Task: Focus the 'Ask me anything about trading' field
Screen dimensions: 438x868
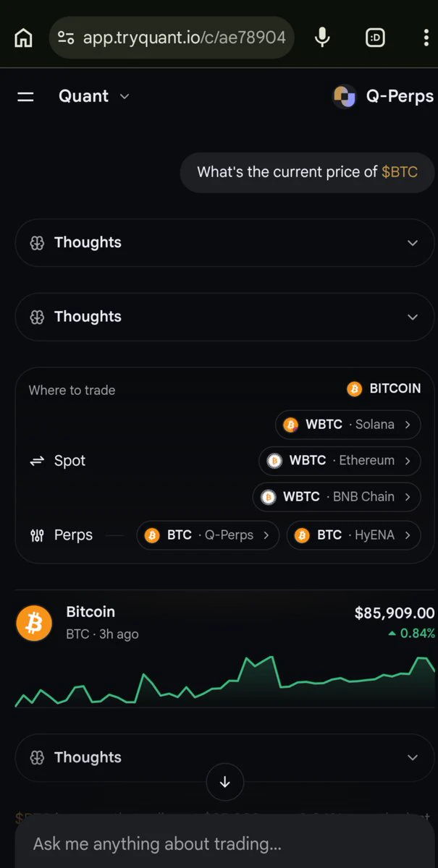Action: click(x=224, y=843)
